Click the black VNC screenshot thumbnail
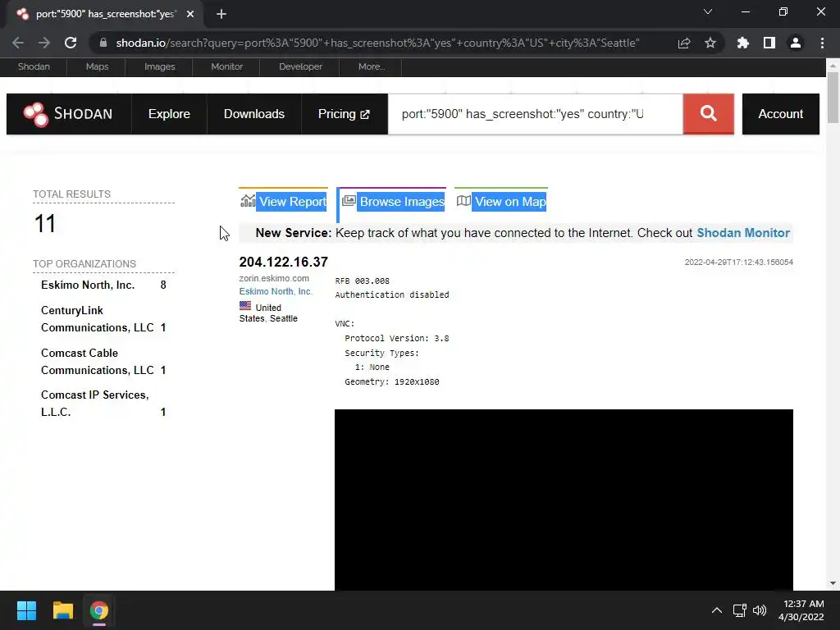Screen dimensions: 840x630 [x=564, y=500]
